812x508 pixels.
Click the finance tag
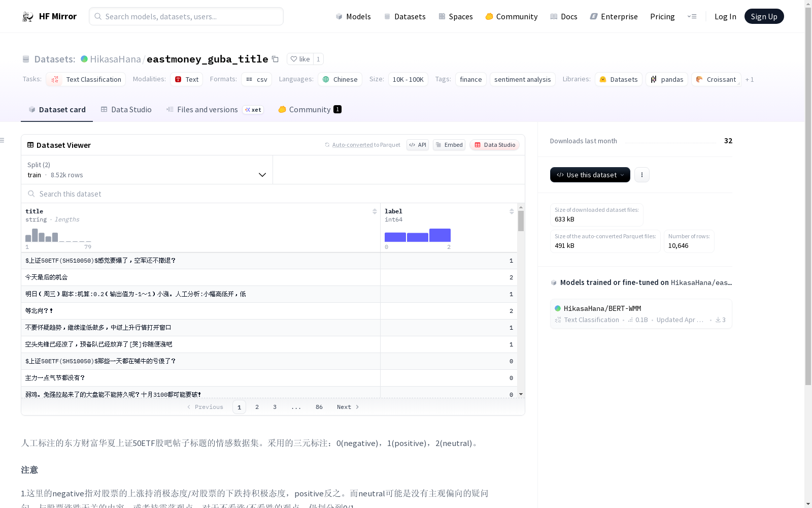pyautogui.click(x=471, y=79)
